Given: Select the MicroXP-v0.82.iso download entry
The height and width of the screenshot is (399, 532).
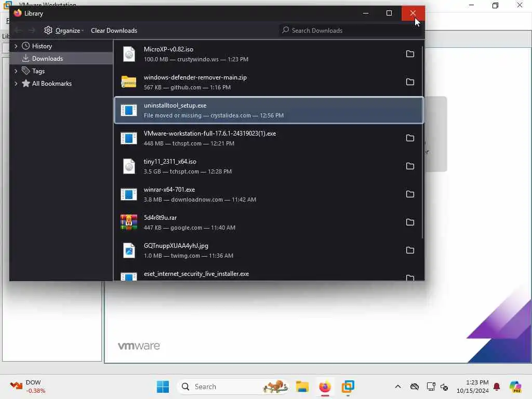Looking at the screenshot, I should pos(269,54).
